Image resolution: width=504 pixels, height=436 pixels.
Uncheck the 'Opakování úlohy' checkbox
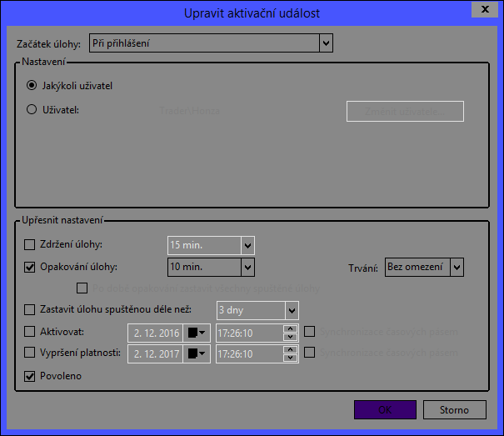click(x=29, y=267)
